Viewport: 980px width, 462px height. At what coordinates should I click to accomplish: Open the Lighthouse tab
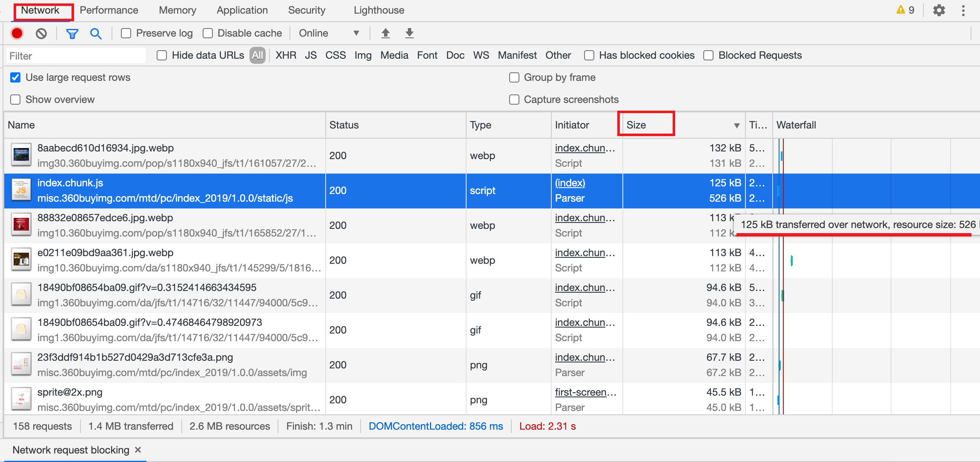tap(379, 10)
